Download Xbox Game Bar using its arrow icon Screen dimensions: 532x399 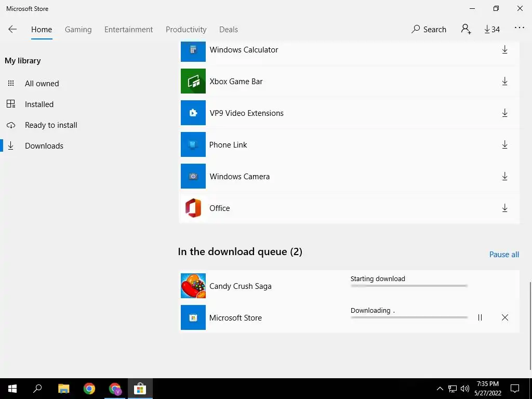(504, 82)
